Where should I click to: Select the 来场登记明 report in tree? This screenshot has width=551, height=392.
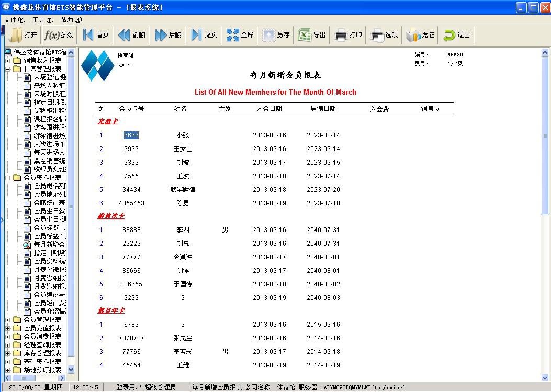click(50, 77)
